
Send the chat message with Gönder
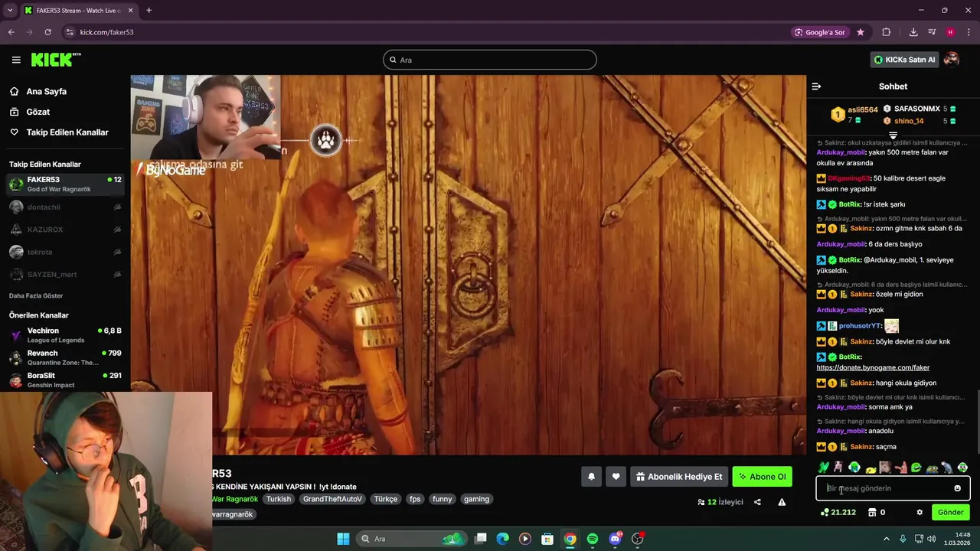[x=950, y=512]
